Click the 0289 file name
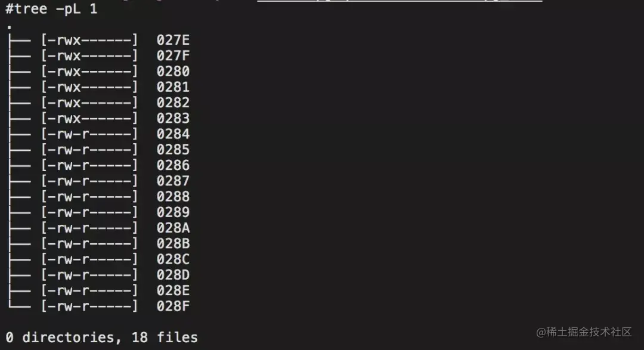 tap(173, 212)
